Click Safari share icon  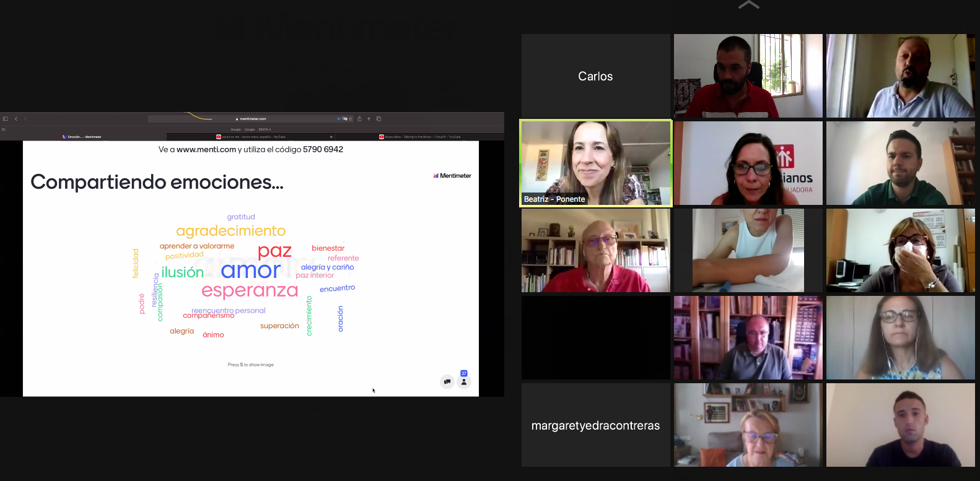pyautogui.click(x=359, y=119)
